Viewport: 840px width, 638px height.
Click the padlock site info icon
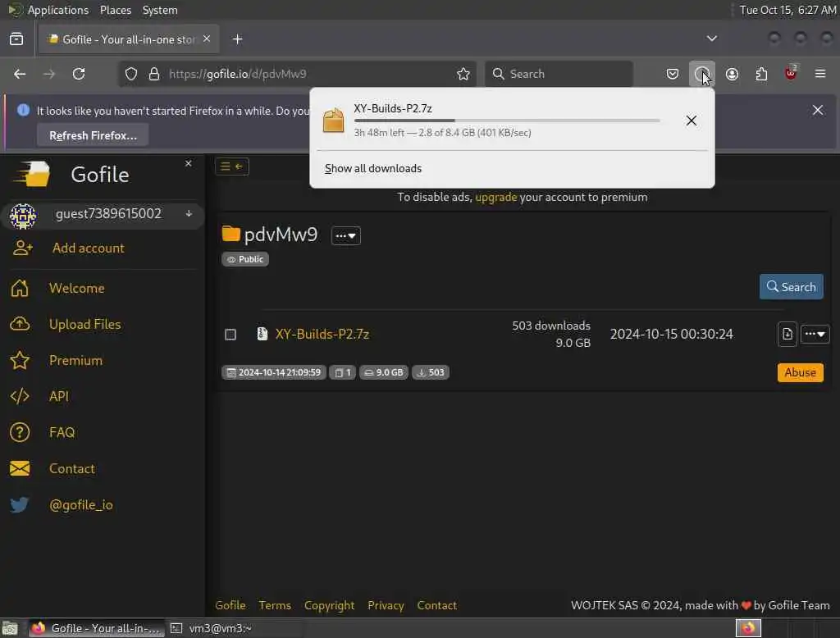click(154, 74)
